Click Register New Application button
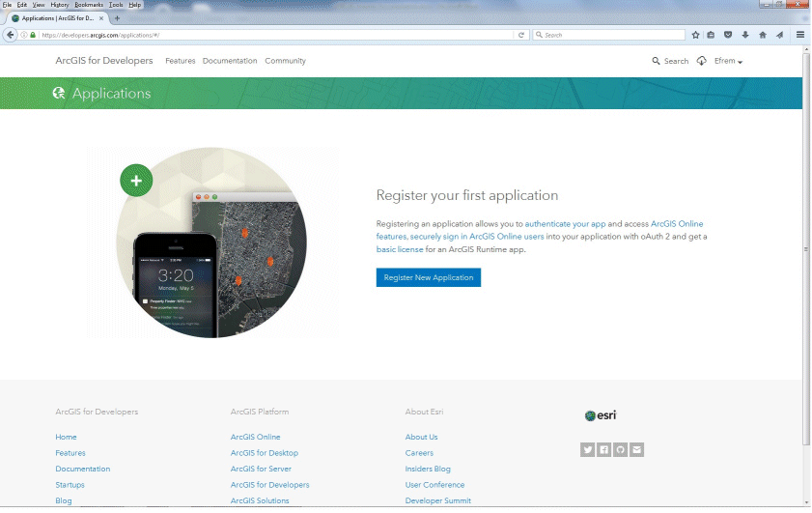 click(x=429, y=277)
